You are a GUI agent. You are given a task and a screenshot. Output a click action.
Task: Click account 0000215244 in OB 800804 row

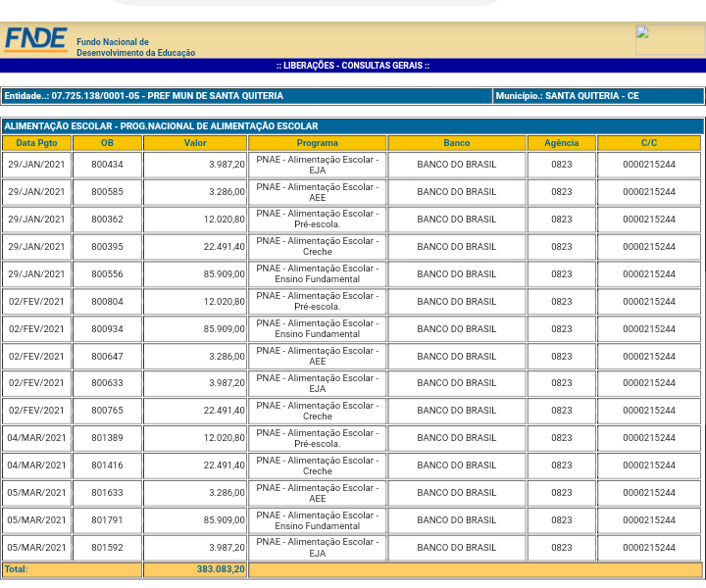(649, 302)
